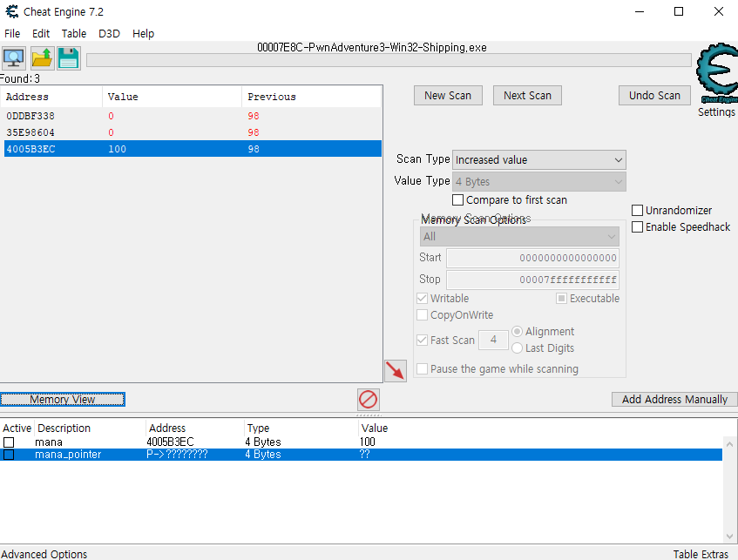Turn on Enable Speedhack checkbox

[x=637, y=226]
